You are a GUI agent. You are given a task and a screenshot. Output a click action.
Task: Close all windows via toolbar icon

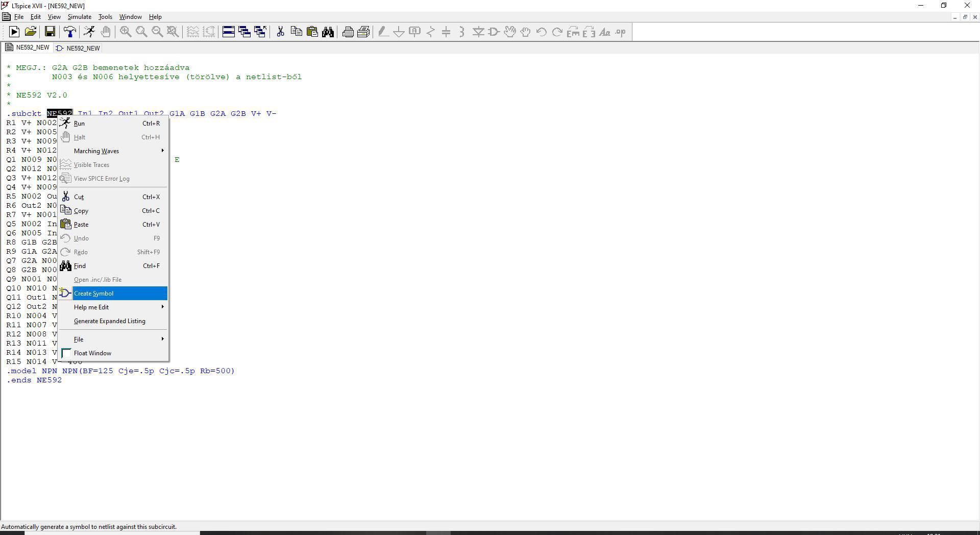point(260,32)
